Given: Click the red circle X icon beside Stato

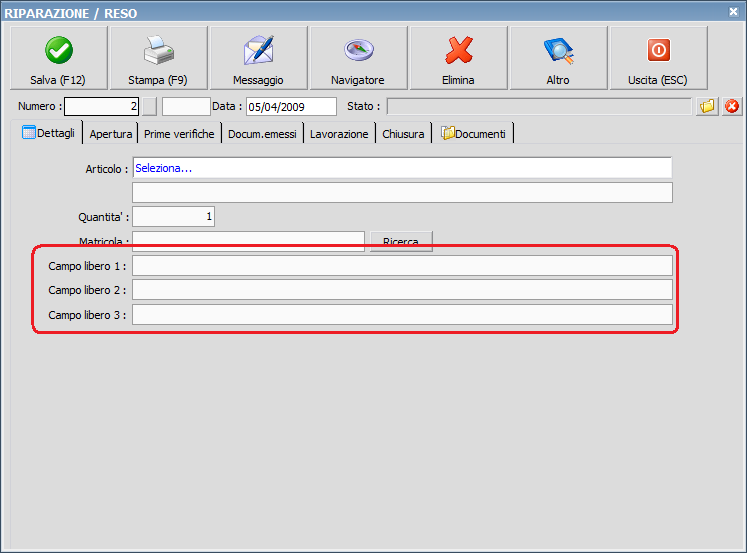Looking at the screenshot, I should point(732,106).
